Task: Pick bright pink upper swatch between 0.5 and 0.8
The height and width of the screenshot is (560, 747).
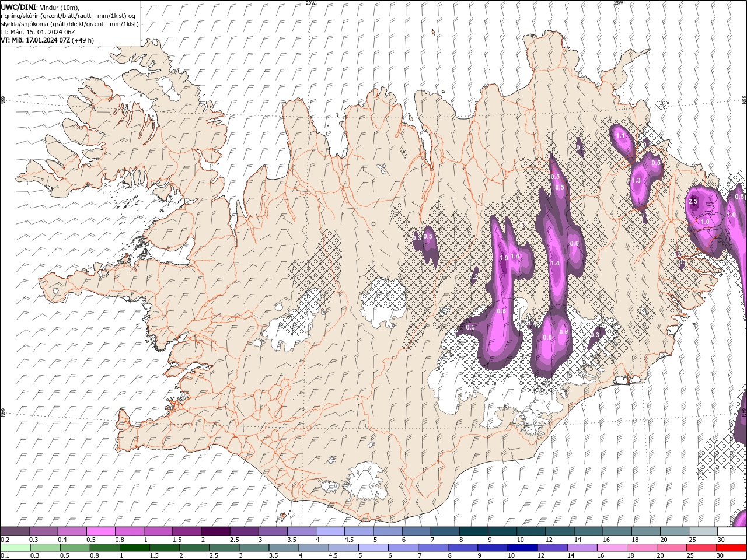Action: (x=100, y=531)
